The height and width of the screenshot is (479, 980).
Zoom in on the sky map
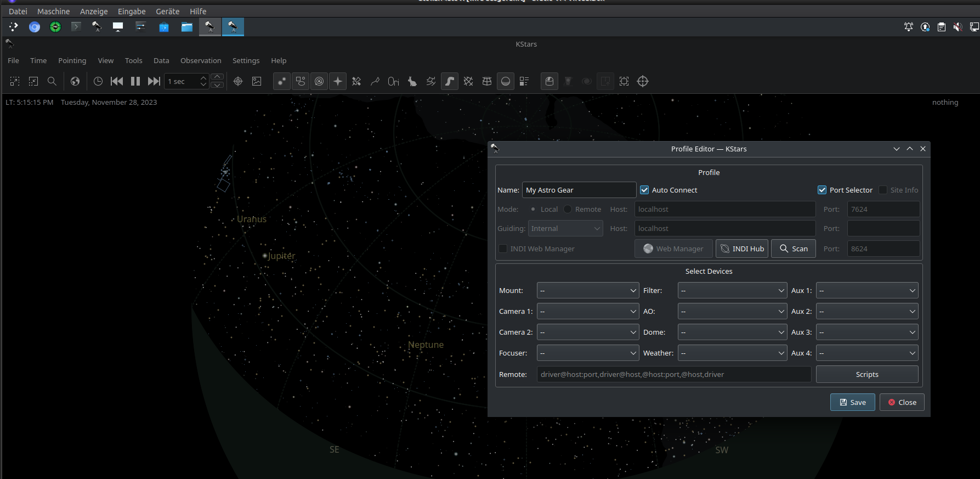[x=15, y=81]
